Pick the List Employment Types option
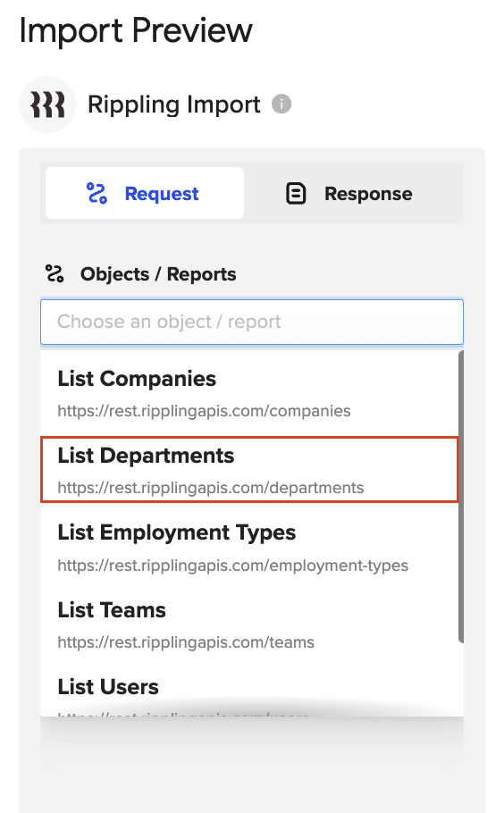The height and width of the screenshot is (813, 504). (249, 548)
